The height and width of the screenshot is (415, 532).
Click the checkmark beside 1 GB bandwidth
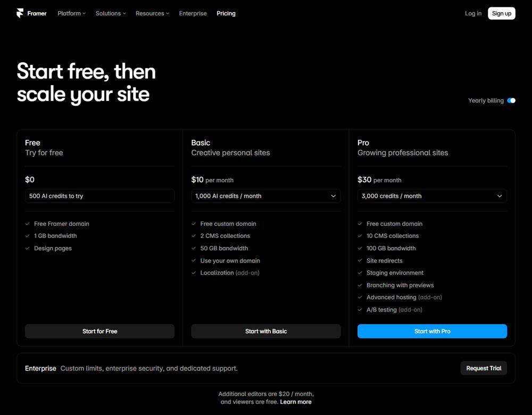pyautogui.click(x=28, y=236)
